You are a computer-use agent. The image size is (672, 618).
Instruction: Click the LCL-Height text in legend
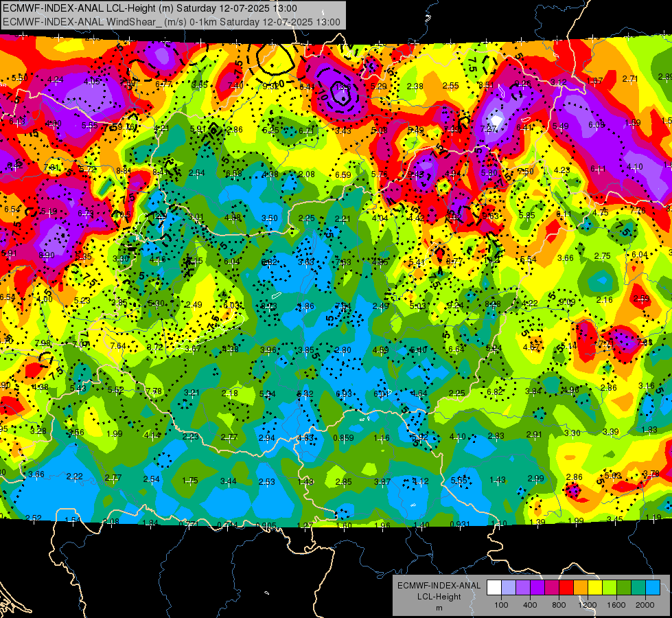click(x=439, y=597)
